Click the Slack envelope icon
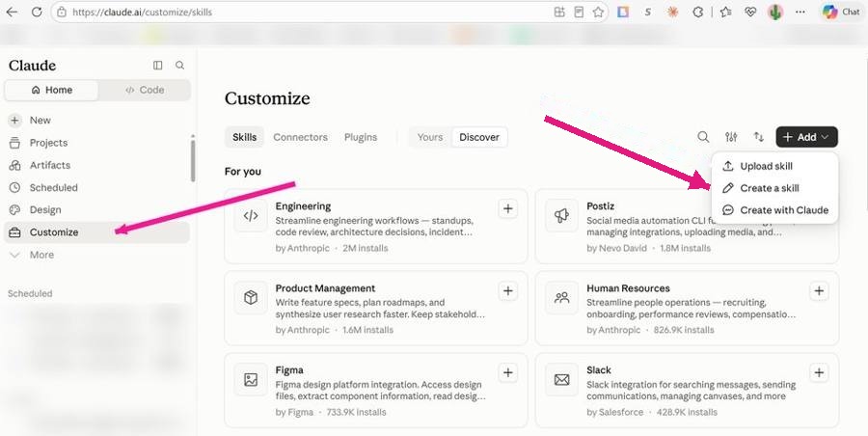This screenshot has height=436, width=868. [562, 379]
